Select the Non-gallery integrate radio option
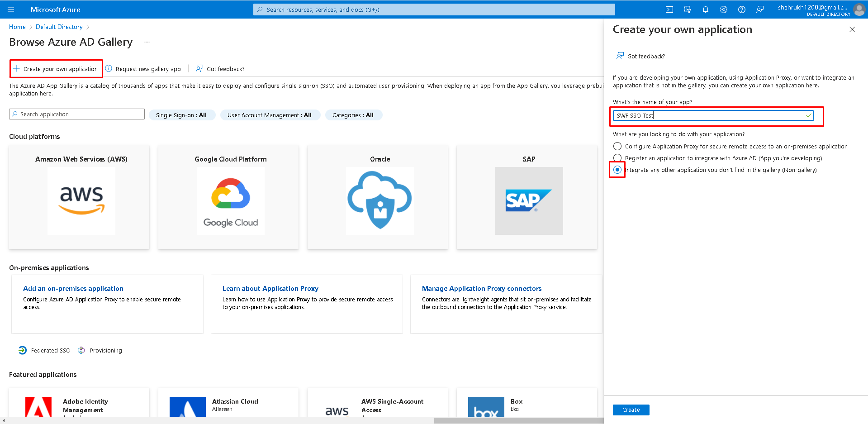This screenshot has width=868, height=424. click(x=617, y=170)
